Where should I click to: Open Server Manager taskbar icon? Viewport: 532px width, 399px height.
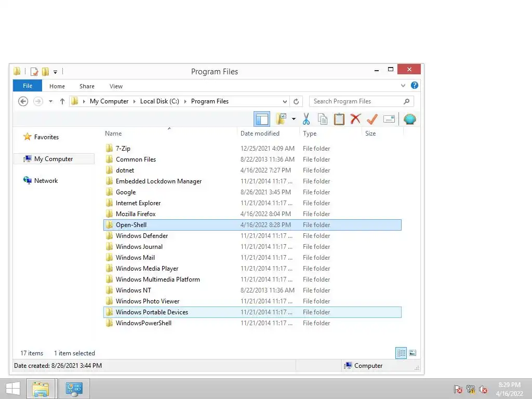(x=74, y=389)
